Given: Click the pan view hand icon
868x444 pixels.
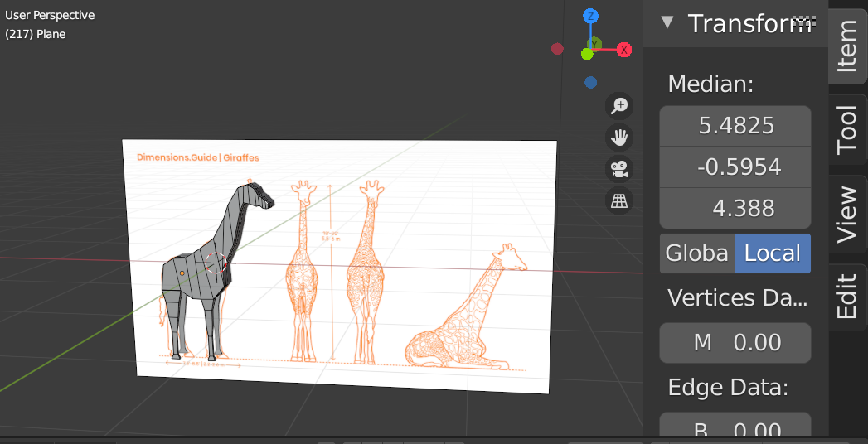Looking at the screenshot, I should coord(618,138).
